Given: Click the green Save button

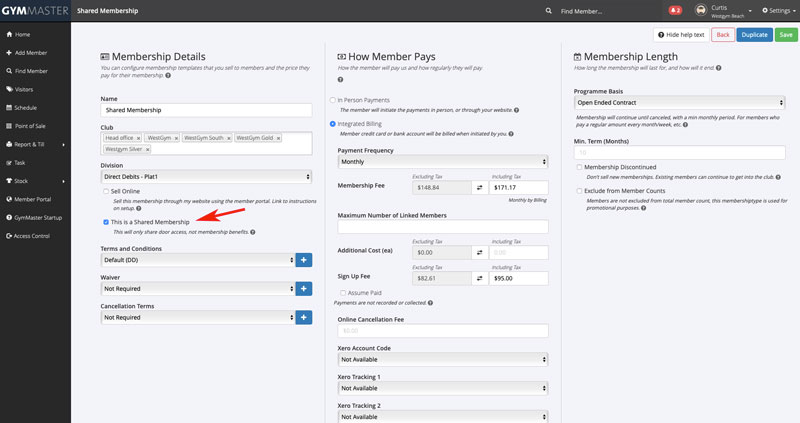Looking at the screenshot, I should 785,34.
